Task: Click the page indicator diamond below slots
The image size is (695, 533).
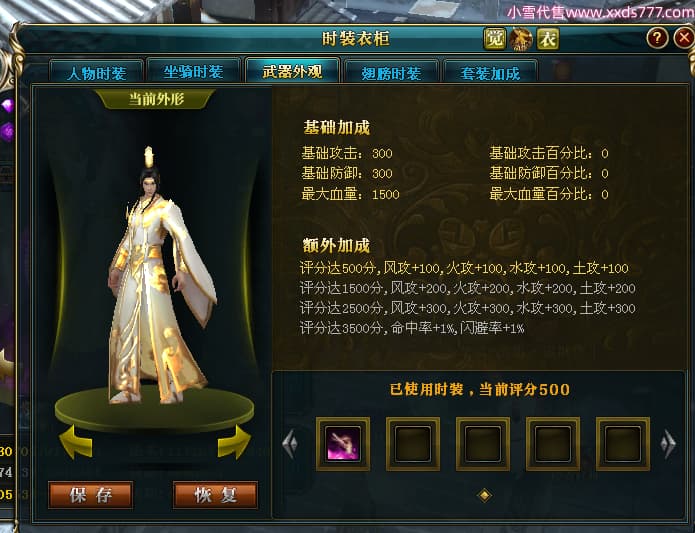Action: pyautogui.click(x=484, y=495)
